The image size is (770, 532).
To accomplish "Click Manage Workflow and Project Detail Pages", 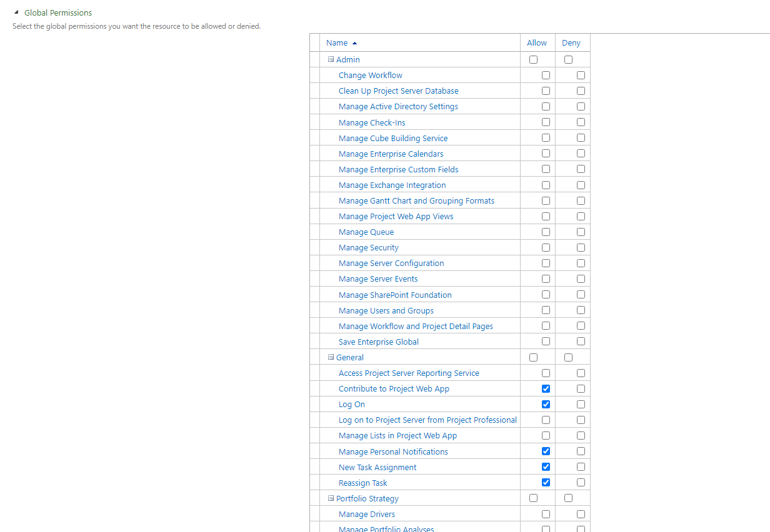I will pos(416,327).
